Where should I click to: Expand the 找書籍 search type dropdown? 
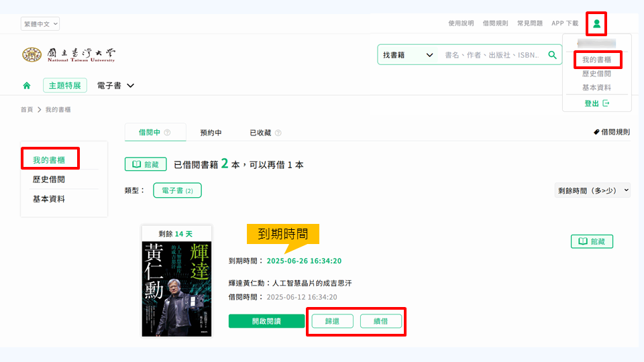point(407,55)
